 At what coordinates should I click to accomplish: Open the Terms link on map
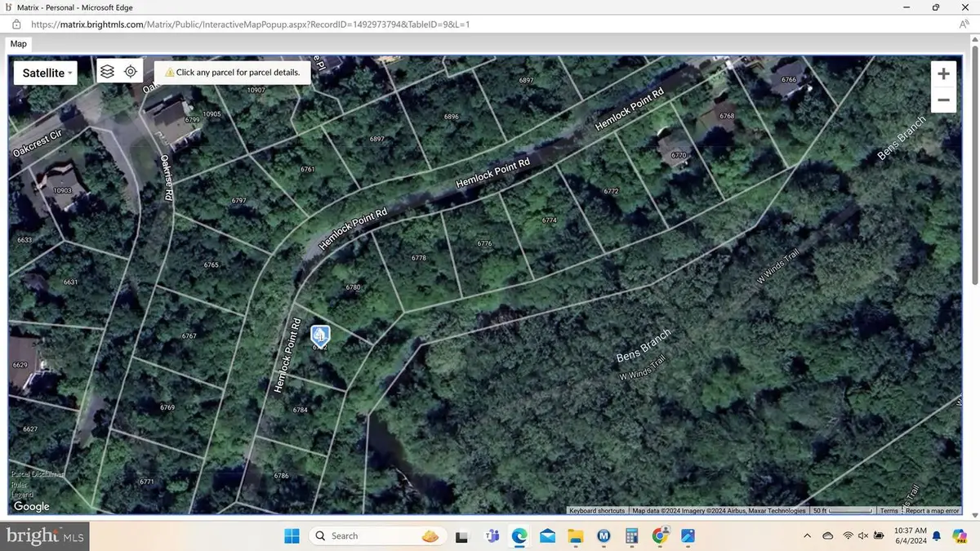889,511
